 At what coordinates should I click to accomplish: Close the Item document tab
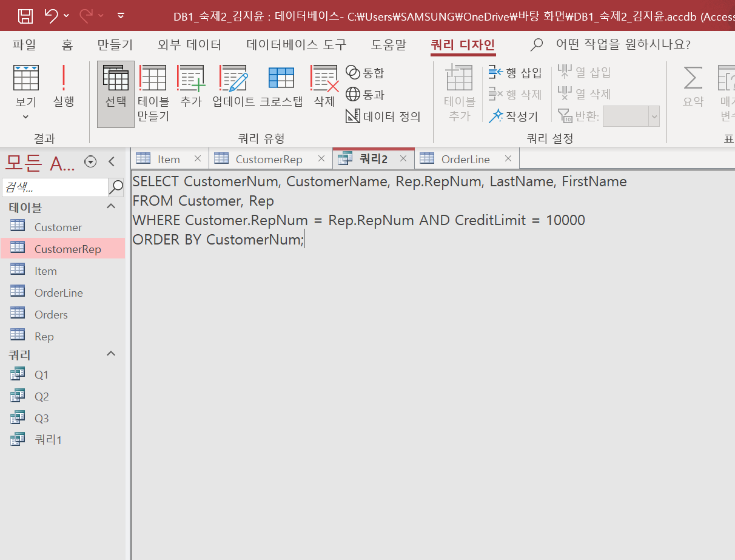[197, 159]
